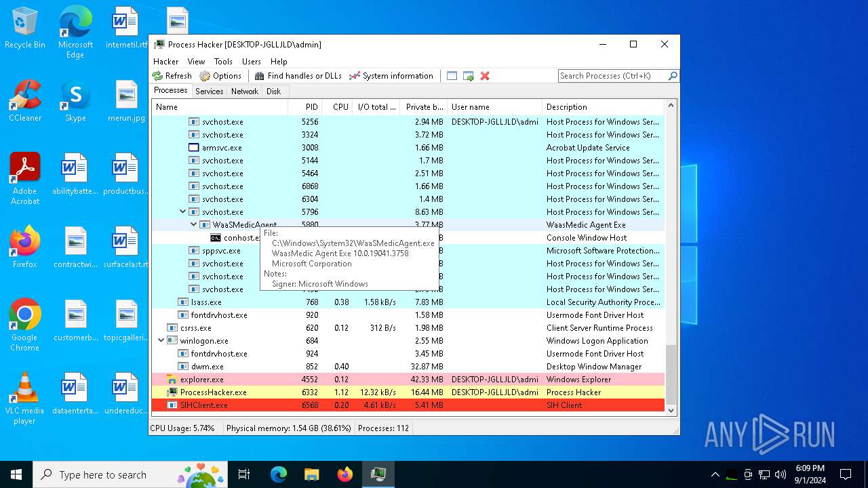The width and height of the screenshot is (868, 488).
Task: Click the Windows Start button
Action: click(16, 474)
